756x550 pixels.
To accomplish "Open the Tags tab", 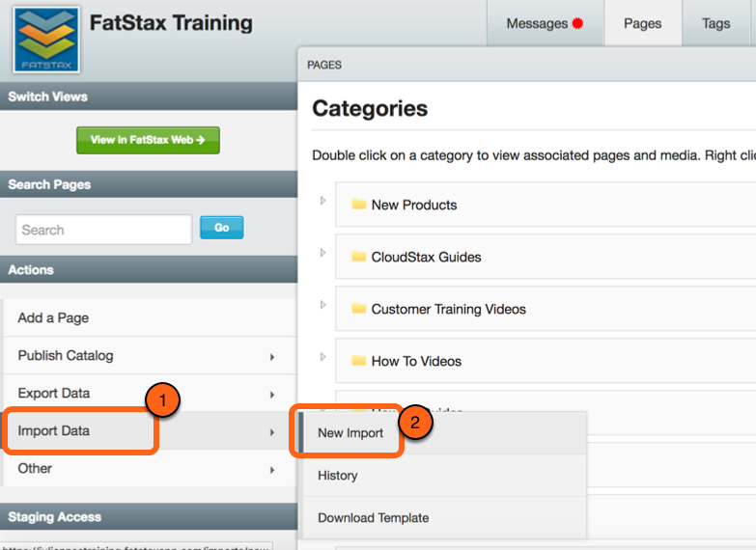I will (x=716, y=23).
